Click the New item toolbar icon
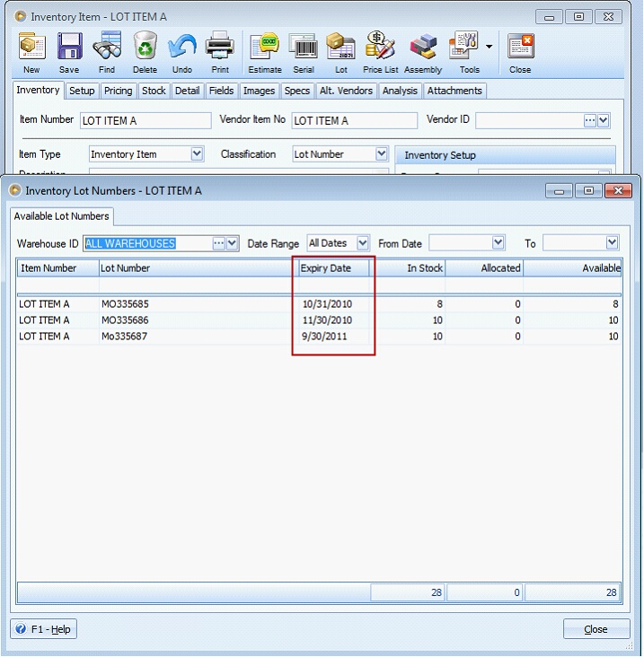Image resolution: width=644 pixels, height=657 pixels. (31, 52)
